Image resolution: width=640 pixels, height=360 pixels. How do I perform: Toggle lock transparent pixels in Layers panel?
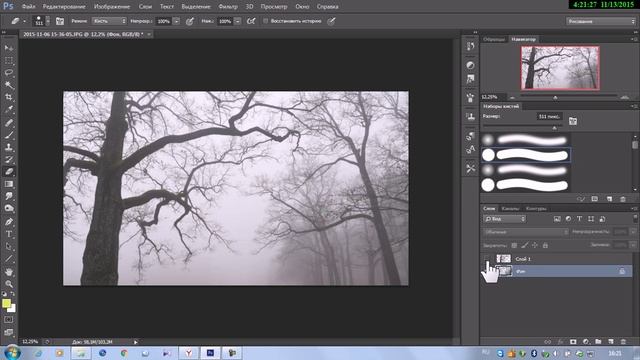tap(514, 245)
